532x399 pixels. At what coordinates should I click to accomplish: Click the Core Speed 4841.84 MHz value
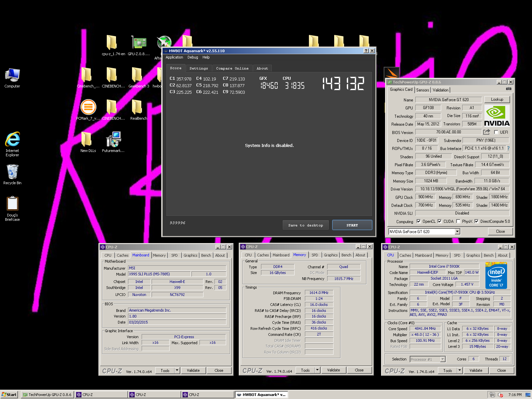[x=425, y=329]
